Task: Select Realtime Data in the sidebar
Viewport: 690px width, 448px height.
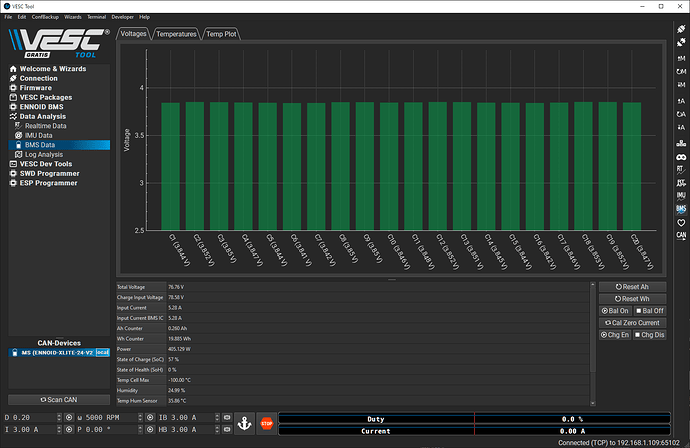Action: [x=46, y=126]
